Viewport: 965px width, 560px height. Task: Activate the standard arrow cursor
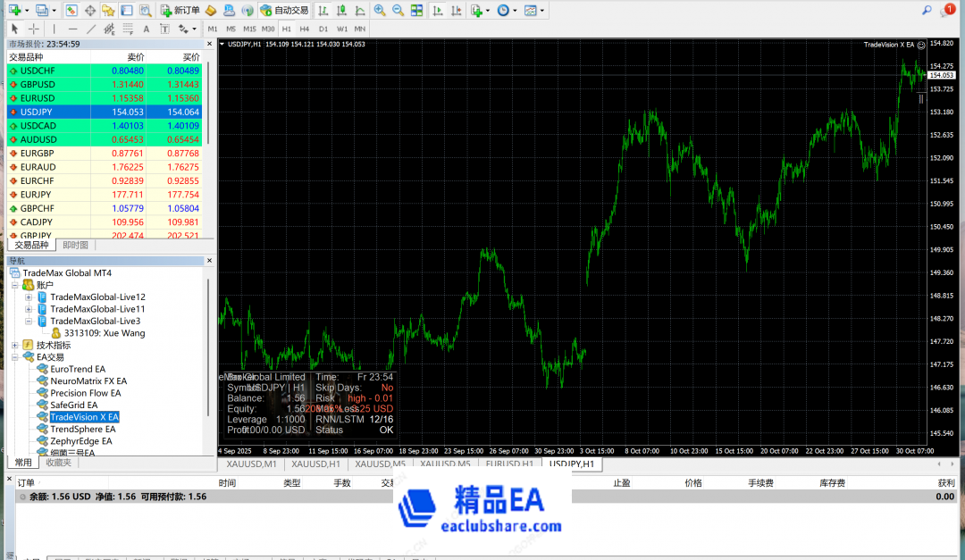(15, 29)
